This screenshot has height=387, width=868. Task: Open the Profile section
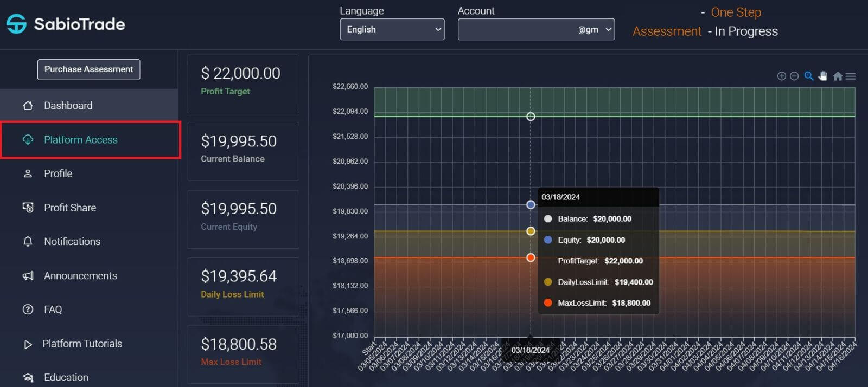58,173
